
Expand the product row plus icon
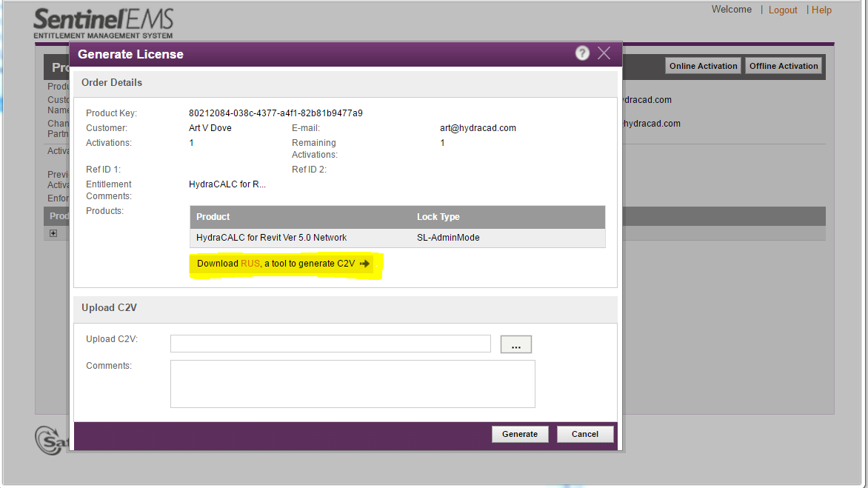click(53, 233)
